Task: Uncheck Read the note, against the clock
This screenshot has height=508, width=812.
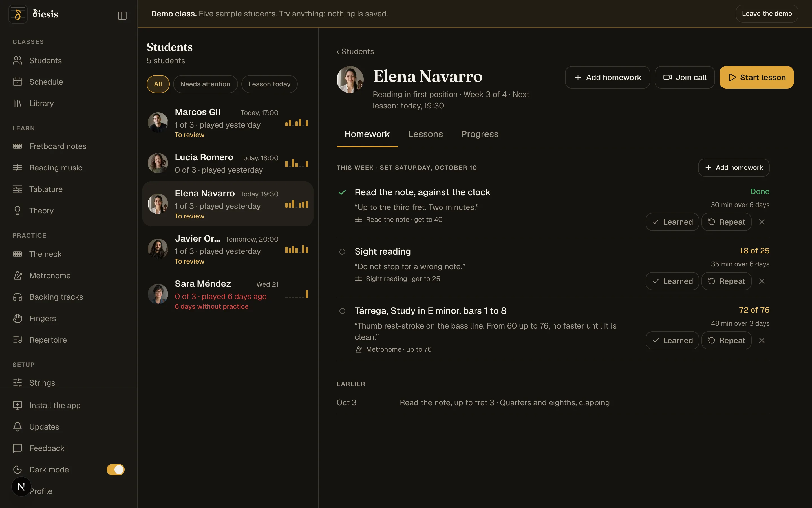Action: pos(342,192)
